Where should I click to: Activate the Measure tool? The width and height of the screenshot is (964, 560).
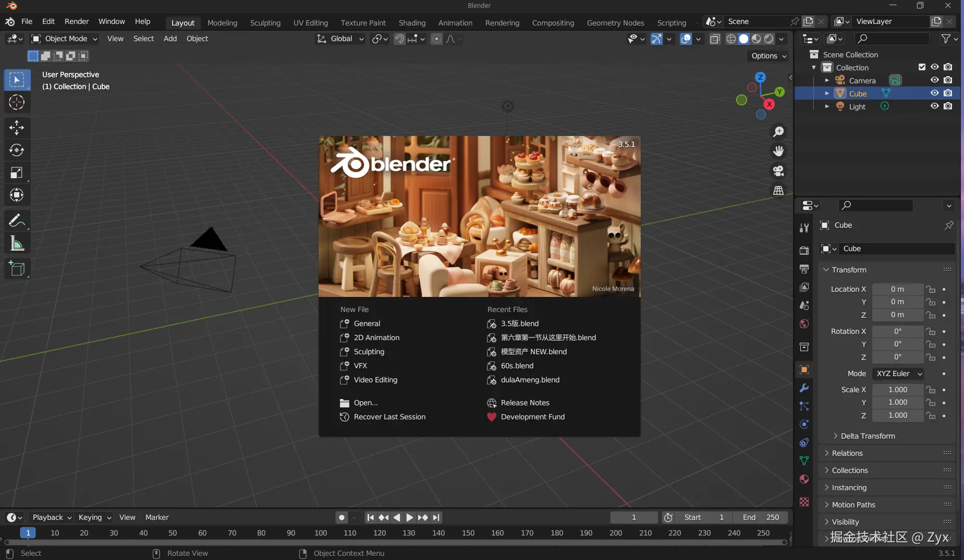tap(17, 244)
